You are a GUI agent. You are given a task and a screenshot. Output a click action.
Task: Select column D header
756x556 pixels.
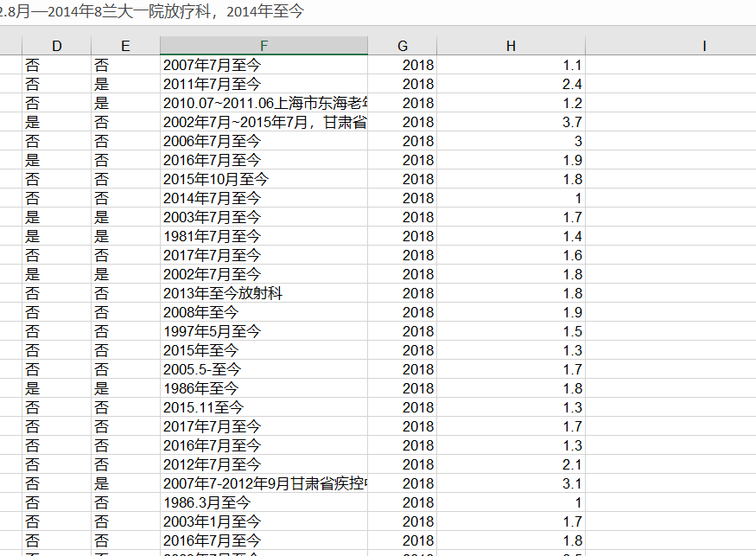pos(57,46)
